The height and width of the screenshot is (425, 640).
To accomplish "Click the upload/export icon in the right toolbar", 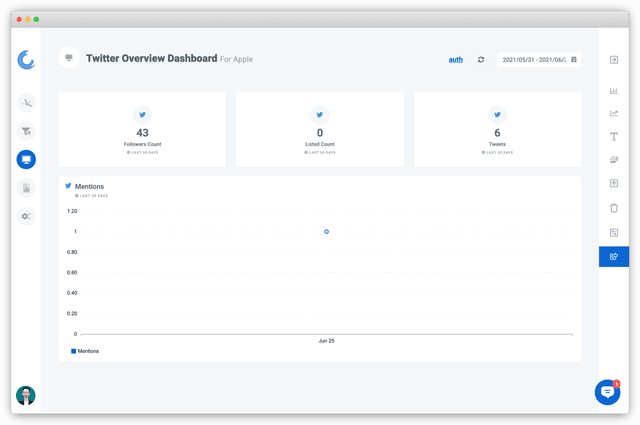I will point(613,183).
